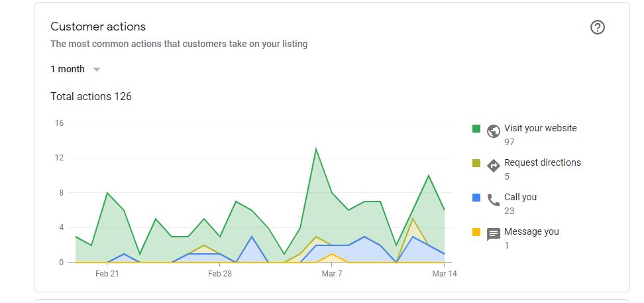
Task: Click the Total actions 126 text
Action: [91, 96]
